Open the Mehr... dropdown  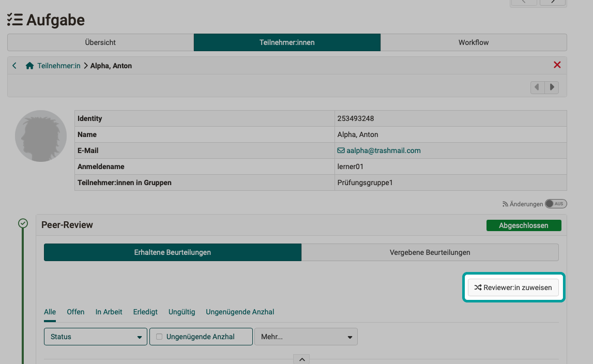pyautogui.click(x=306, y=336)
